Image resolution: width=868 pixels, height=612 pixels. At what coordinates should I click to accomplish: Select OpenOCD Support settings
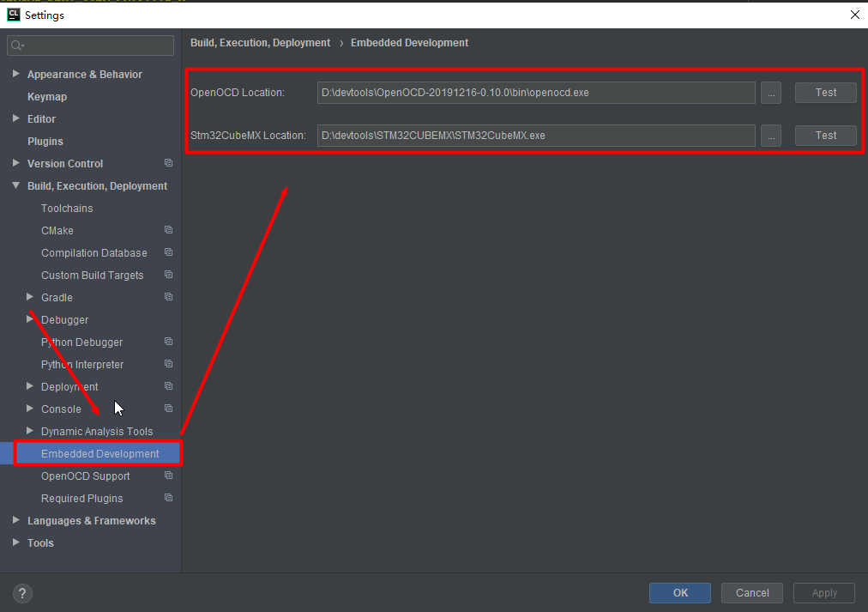coord(85,476)
